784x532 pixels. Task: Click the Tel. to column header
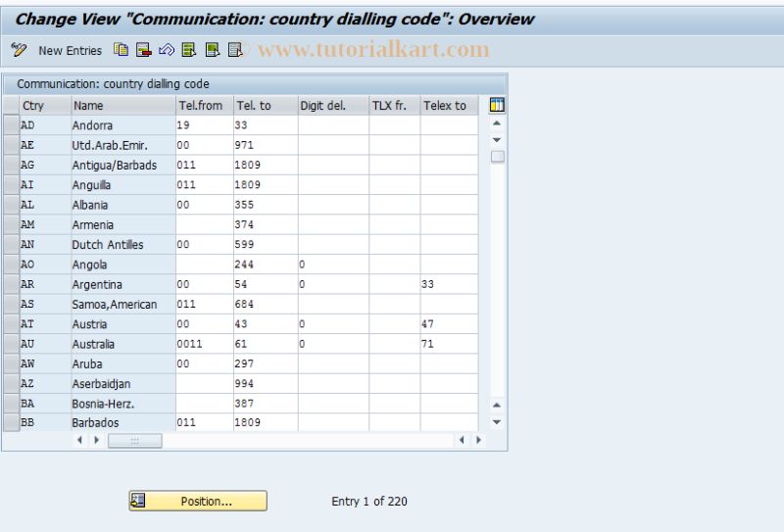[x=266, y=106]
